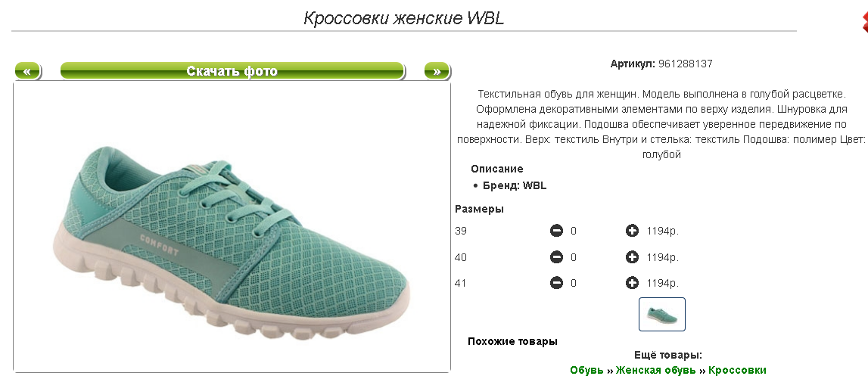
Task: Click the Скачать фото download button
Action: coord(232,71)
